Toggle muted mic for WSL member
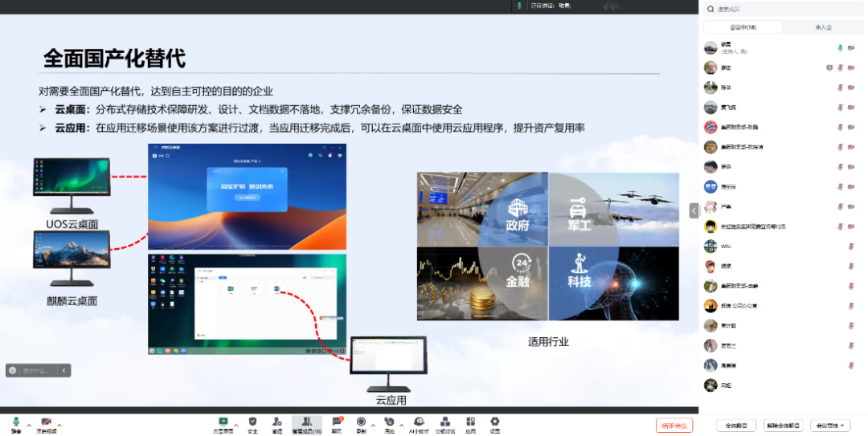Screen dimensions: 868x436 pos(851,247)
